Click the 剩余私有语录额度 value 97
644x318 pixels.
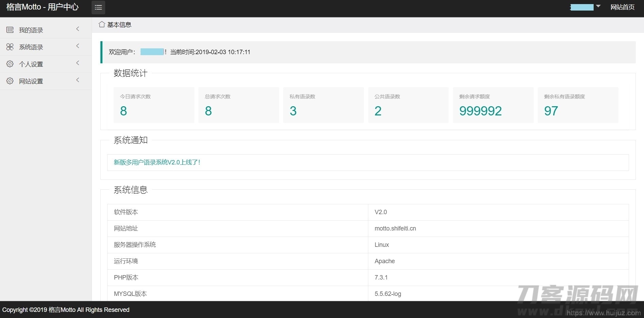point(551,111)
